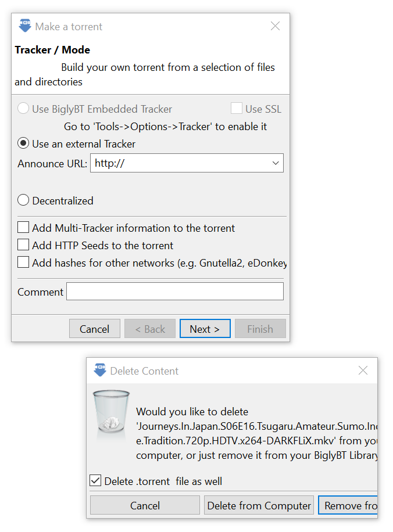Check 'Add hashes for other networks'
Viewport: 393px width, 532px height.
click(23, 262)
